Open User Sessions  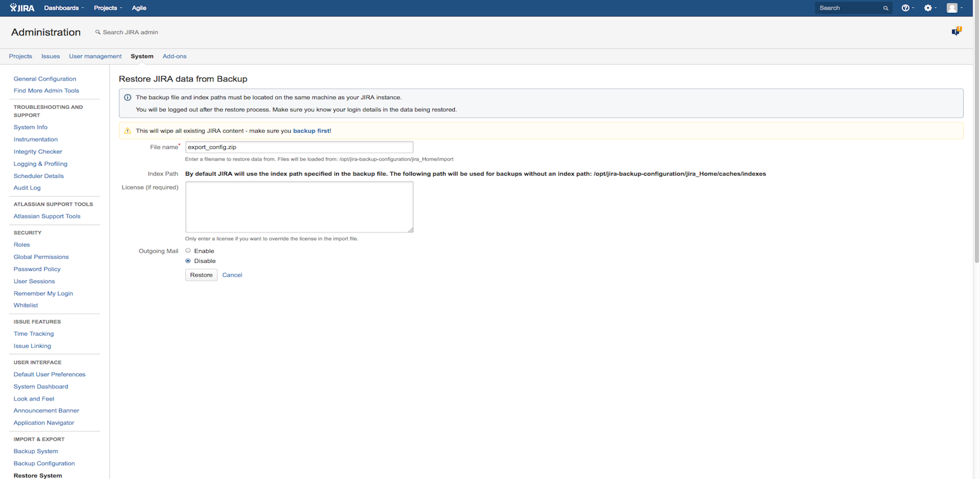coord(34,282)
